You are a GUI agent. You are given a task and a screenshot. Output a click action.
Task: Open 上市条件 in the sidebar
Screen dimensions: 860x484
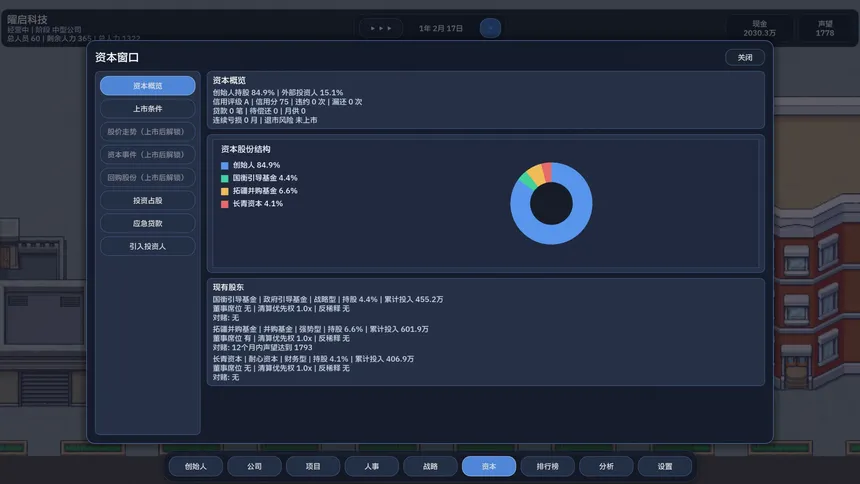[x=148, y=109]
